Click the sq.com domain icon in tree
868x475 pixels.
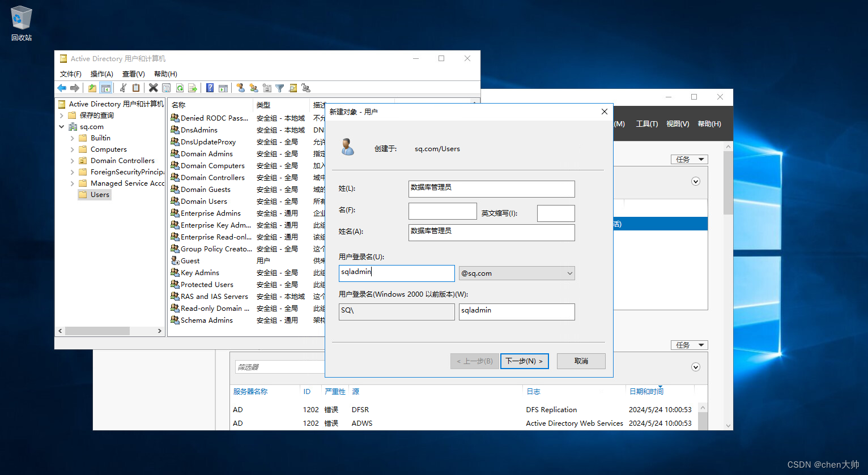pyautogui.click(x=73, y=127)
